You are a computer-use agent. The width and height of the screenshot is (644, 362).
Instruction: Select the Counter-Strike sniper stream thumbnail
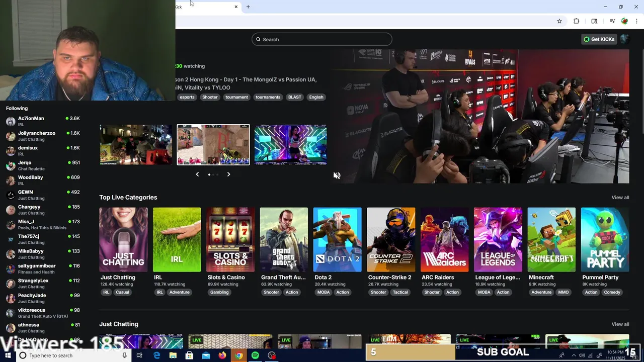(x=213, y=145)
